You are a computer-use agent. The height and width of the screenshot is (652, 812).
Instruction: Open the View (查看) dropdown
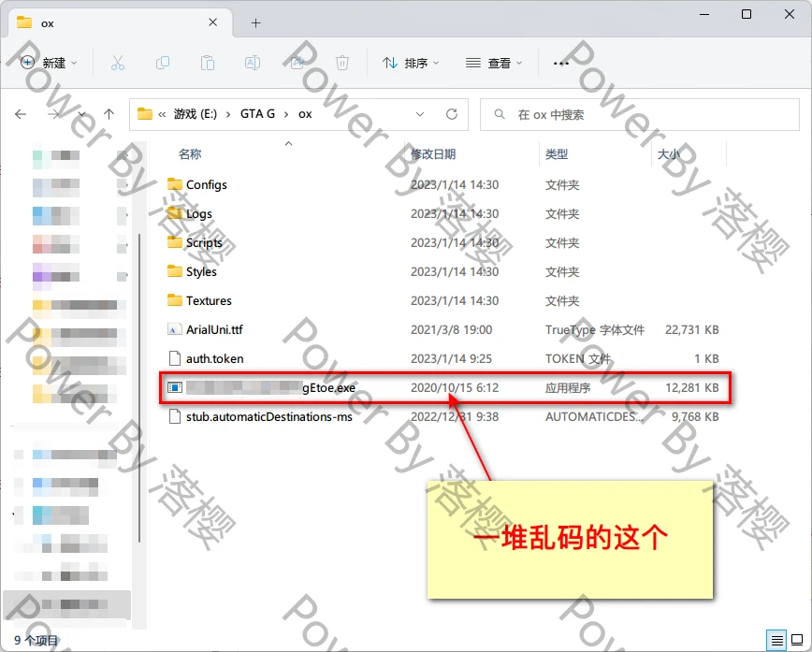click(494, 63)
